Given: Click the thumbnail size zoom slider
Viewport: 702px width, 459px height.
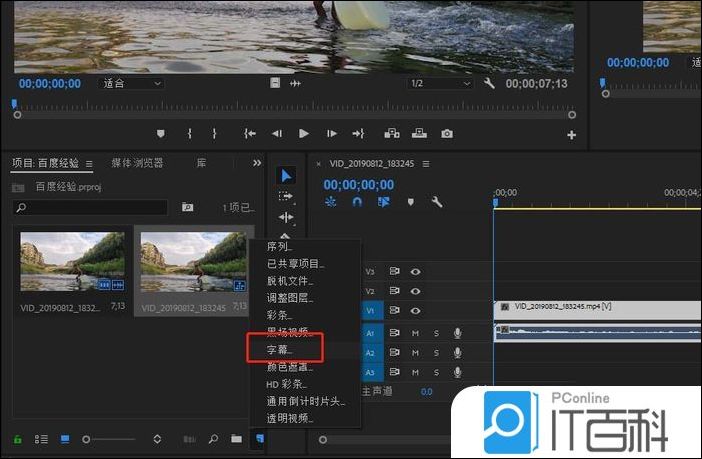Looking at the screenshot, I should 108,439.
